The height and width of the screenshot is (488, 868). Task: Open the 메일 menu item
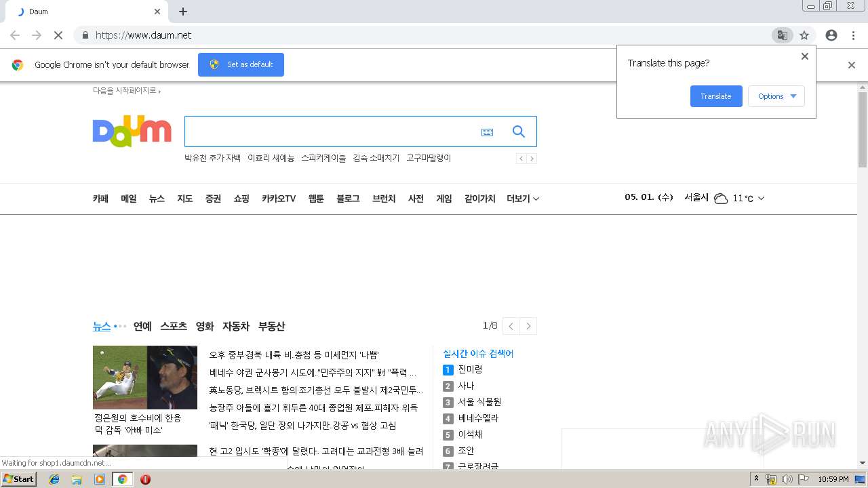click(129, 199)
